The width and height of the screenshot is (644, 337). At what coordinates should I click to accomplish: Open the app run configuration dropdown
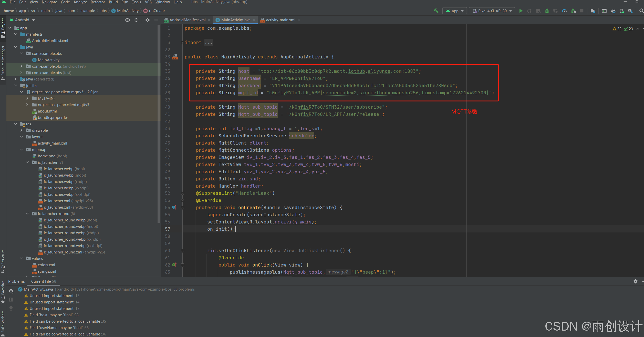point(455,11)
